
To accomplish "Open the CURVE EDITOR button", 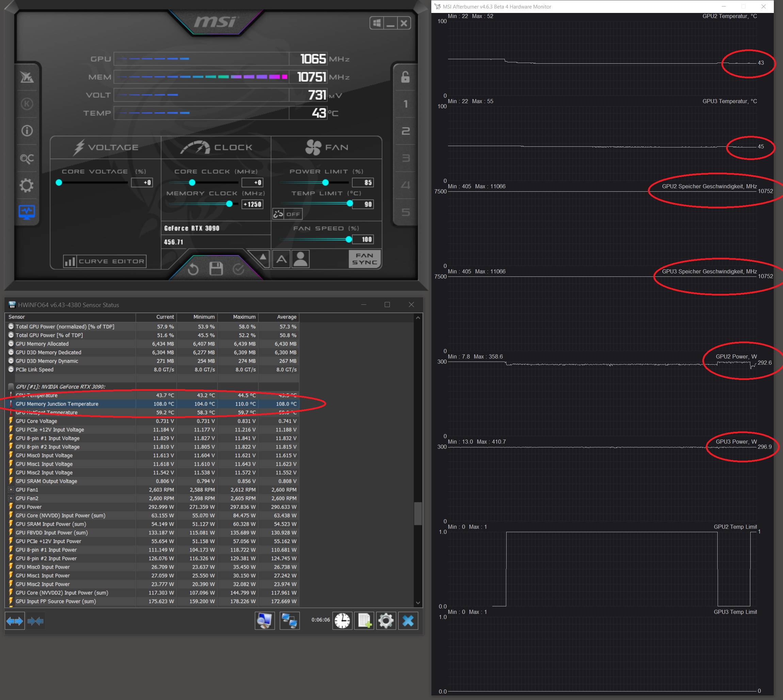I will (105, 261).
